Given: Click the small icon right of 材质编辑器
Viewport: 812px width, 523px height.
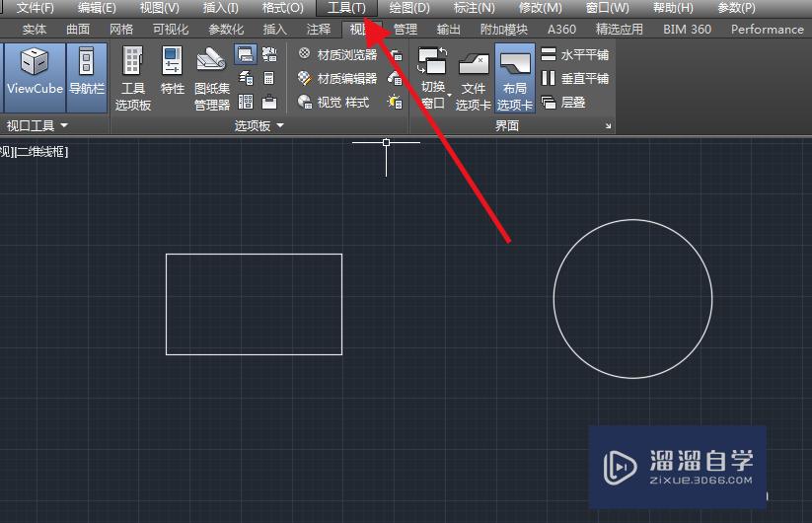Looking at the screenshot, I should [x=395, y=78].
